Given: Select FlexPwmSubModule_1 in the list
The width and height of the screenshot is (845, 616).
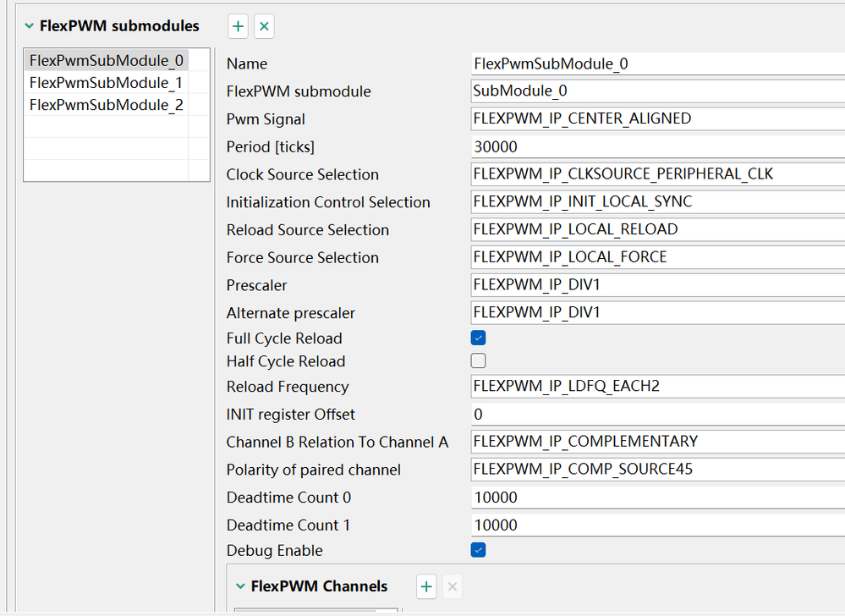Looking at the screenshot, I should (106, 83).
